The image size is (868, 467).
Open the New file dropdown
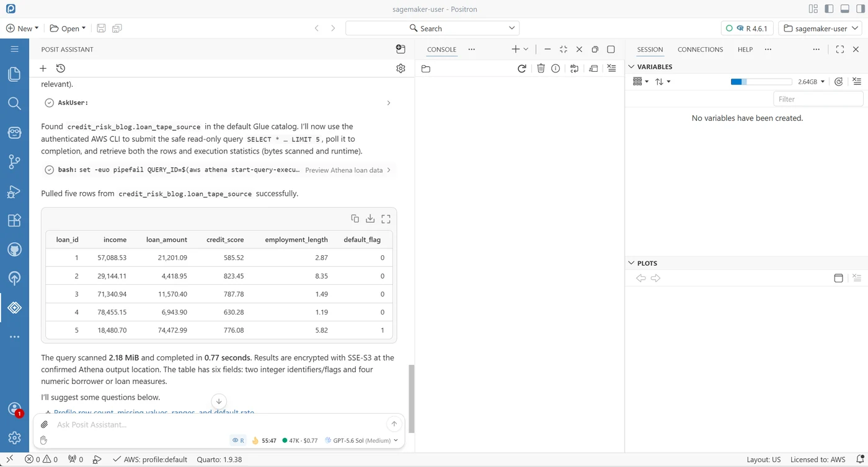(x=22, y=28)
